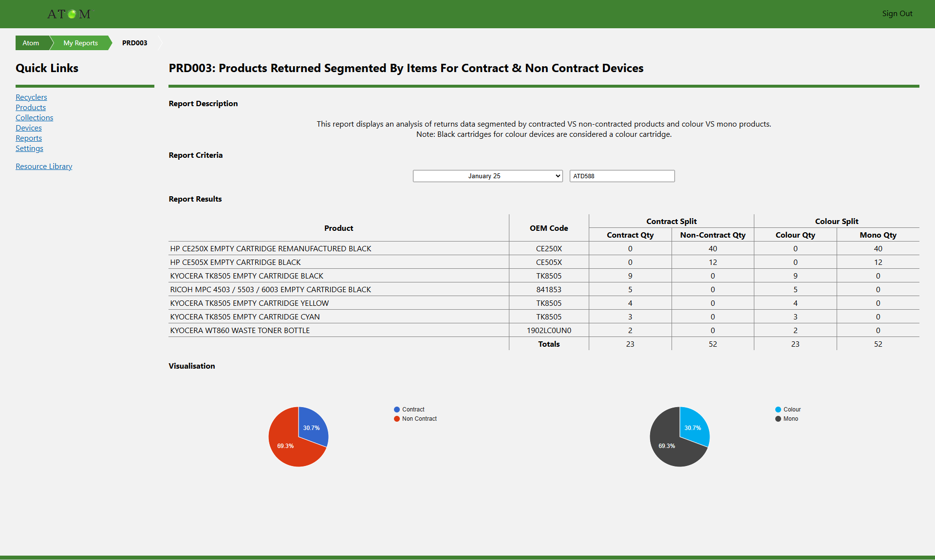Open the Recyclers quick link

point(31,97)
